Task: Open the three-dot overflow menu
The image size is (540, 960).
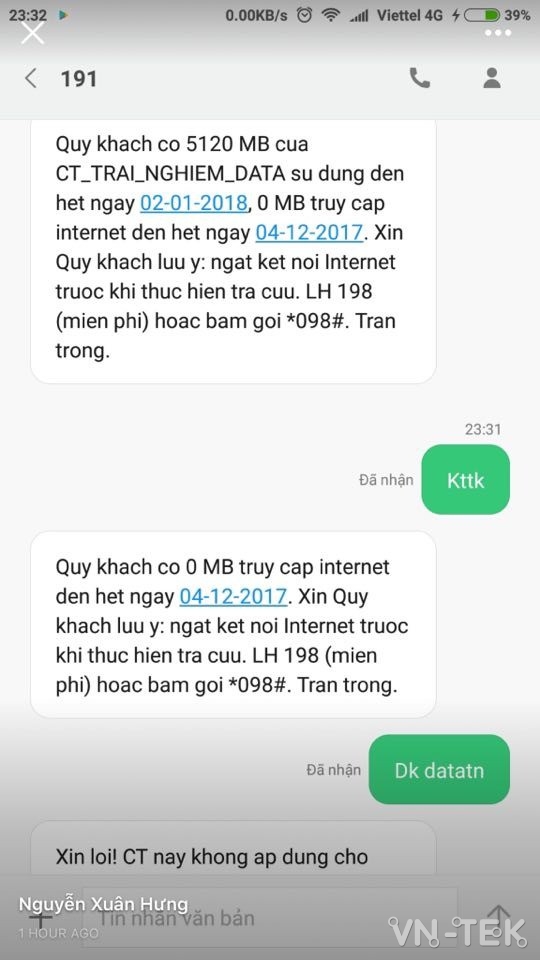Action: [x=498, y=33]
